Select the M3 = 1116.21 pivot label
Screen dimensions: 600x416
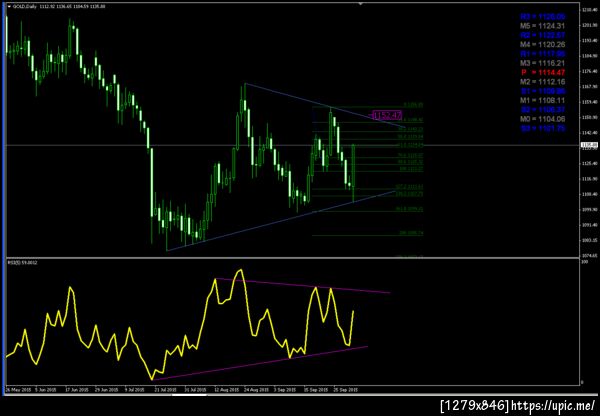(x=542, y=63)
